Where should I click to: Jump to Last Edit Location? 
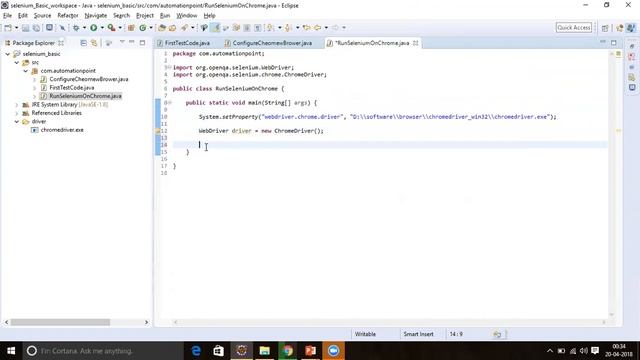[x=306, y=28]
